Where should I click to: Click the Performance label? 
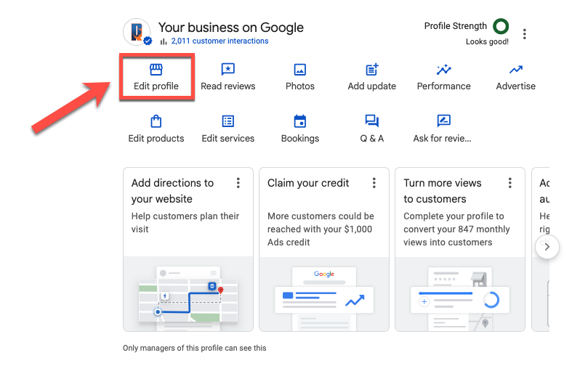click(443, 86)
